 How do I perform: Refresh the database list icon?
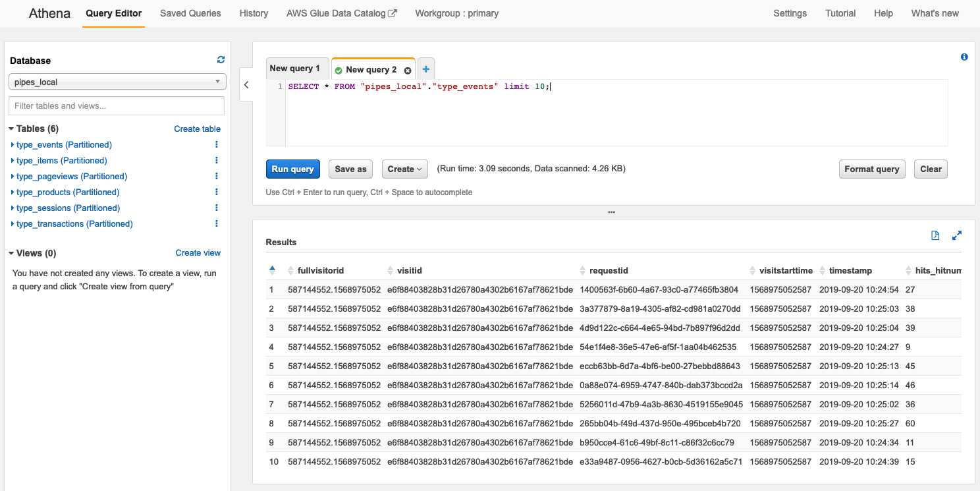pos(221,60)
